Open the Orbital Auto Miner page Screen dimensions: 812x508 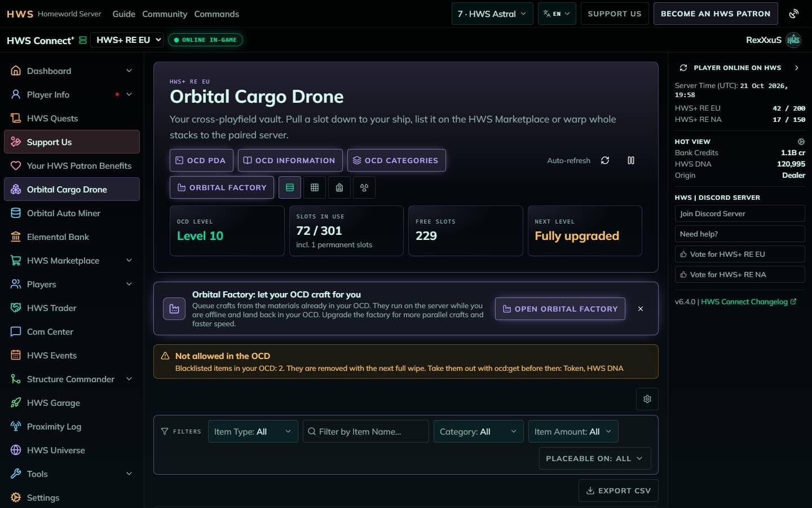click(72, 213)
